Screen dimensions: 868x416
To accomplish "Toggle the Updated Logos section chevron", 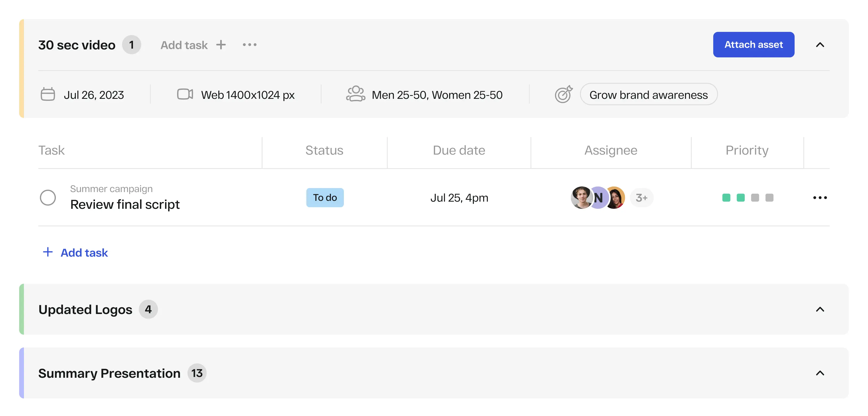I will pyautogui.click(x=820, y=309).
